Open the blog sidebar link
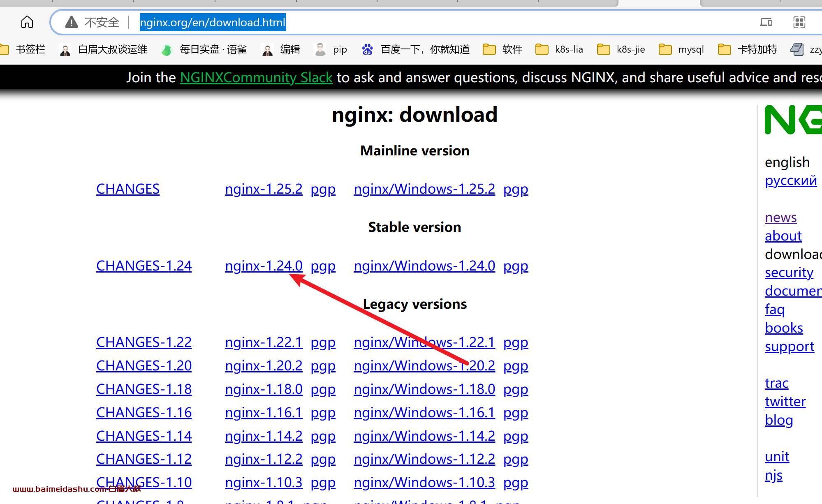The height and width of the screenshot is (504, 822). (x=779, y=420)
